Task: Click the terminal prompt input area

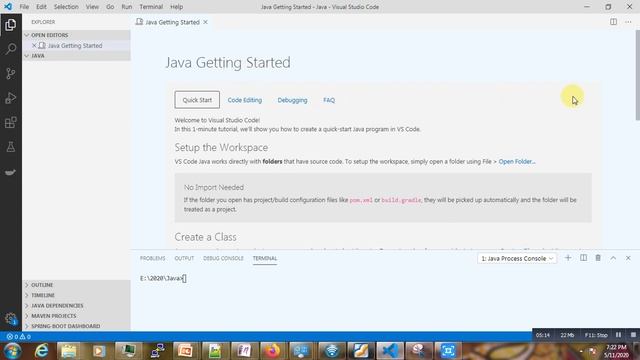Action: tap(184, 278)
